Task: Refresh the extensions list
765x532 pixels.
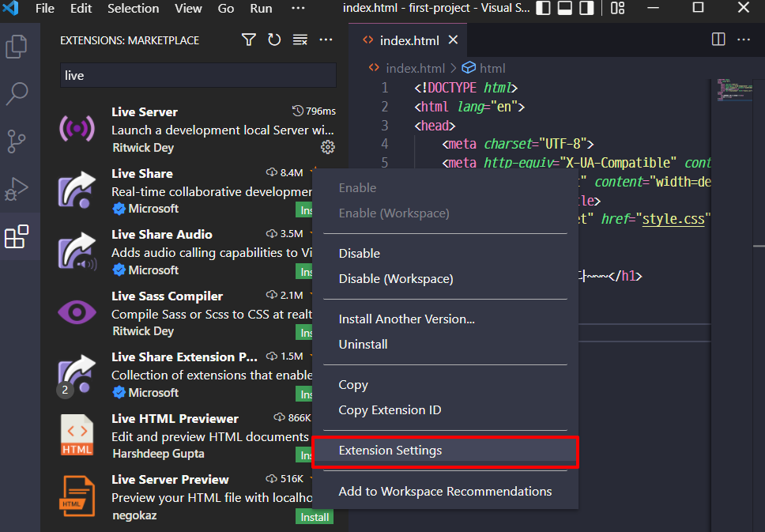Action: tap(274, 40)
